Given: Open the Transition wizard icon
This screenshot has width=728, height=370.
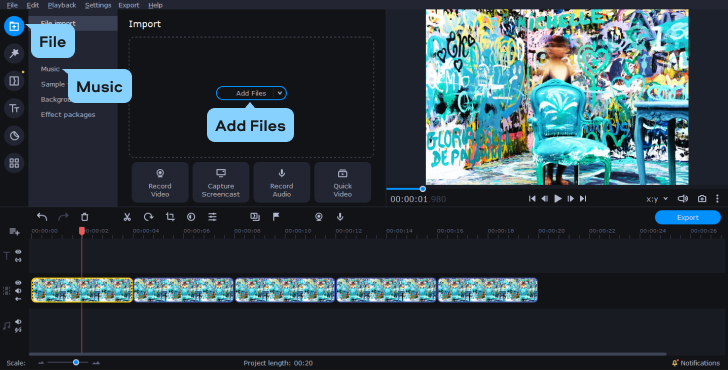Looking at the screenshot, I should click(x=254, y=217).
